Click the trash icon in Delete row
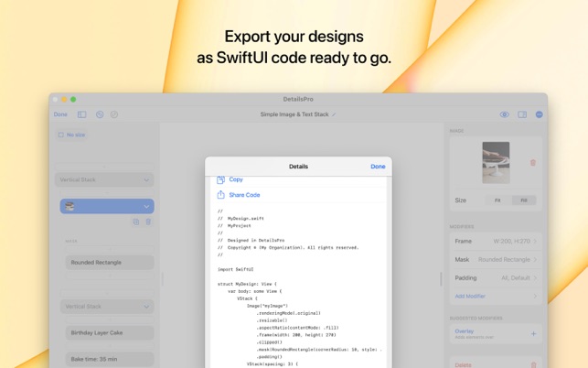588x368 pixels. (533, 365)
